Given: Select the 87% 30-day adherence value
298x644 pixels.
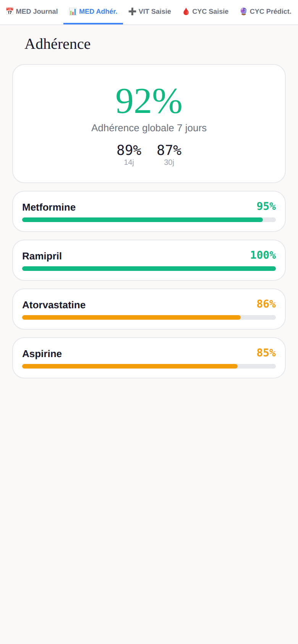Looking at the screenshot, I should [169, 150].
